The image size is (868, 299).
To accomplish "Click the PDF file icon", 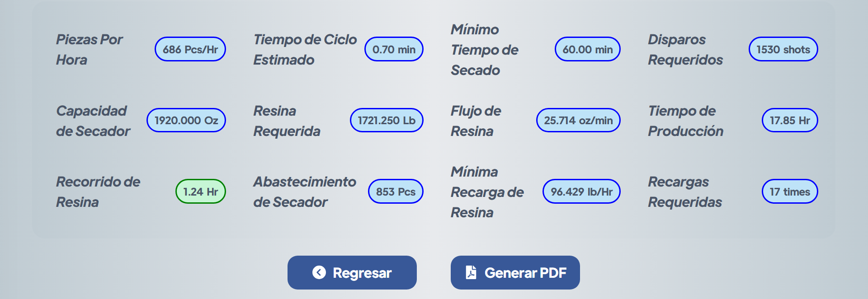I will pos(471,272).
